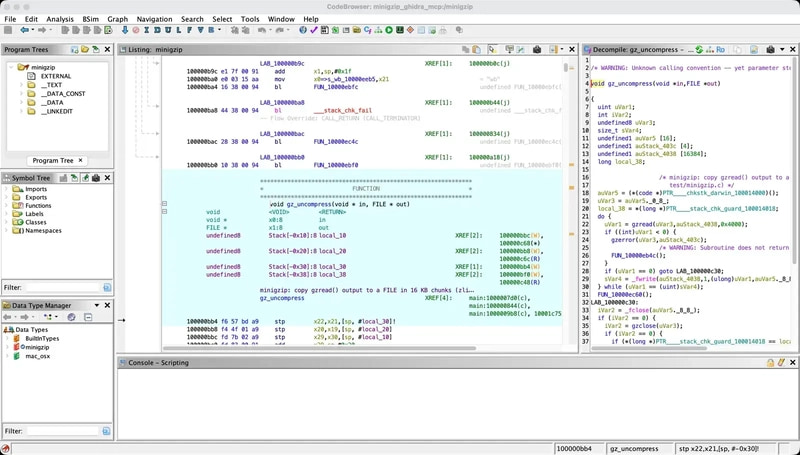The width and height of the screenshot is (800, 455).
Task: Click the filter options icon in Data Type Manager
Action: (x=106, y=431)
